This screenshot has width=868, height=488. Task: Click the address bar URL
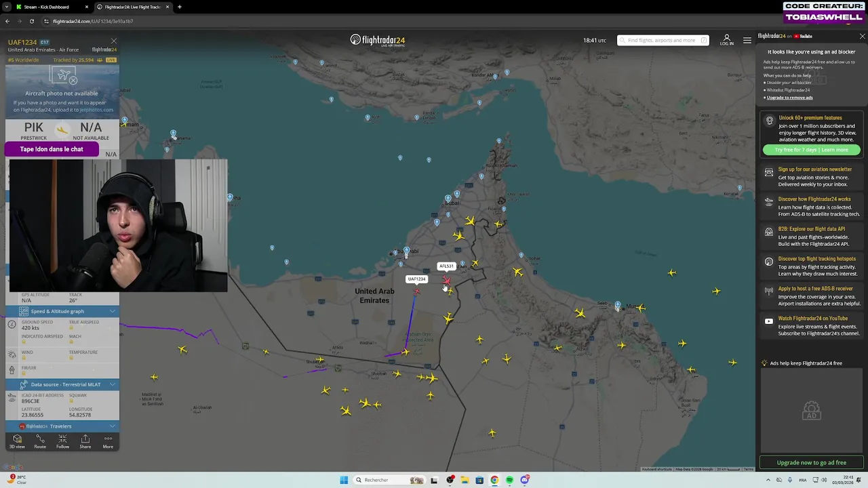pyautogui.click(x=93, y=21)
